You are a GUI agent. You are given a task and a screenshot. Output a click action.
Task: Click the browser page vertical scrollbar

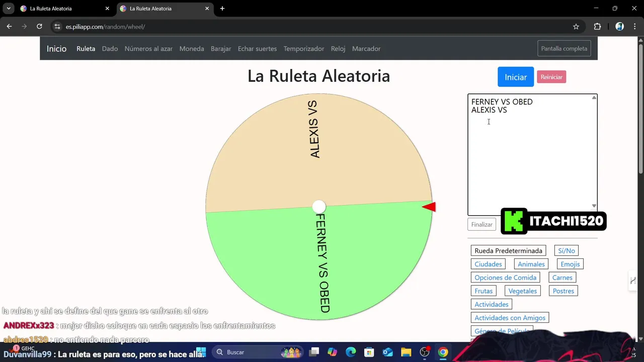[x=640, y=109]
